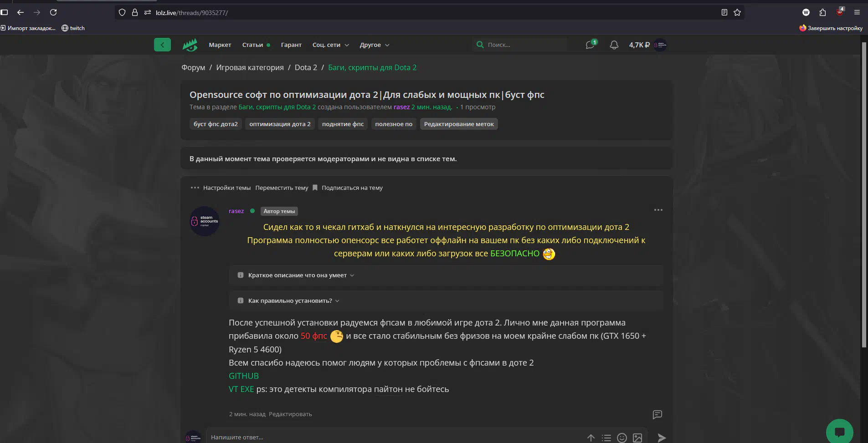Click the reply text input field

coord(394,437)
